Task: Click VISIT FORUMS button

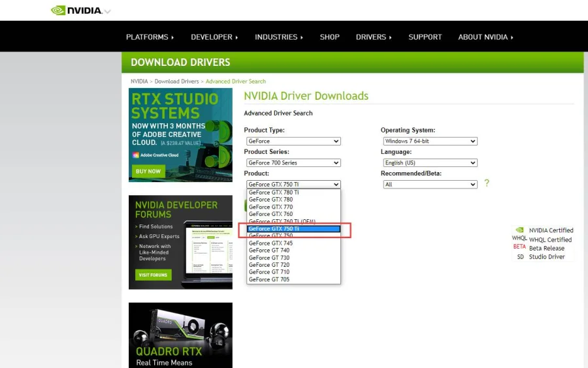Action: [153, 275]
